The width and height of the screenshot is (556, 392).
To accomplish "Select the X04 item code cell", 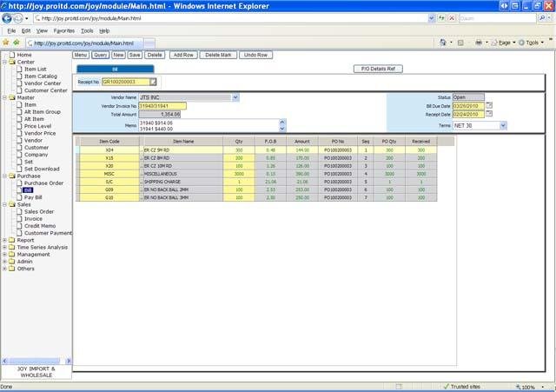I will [x=109, y=150].
